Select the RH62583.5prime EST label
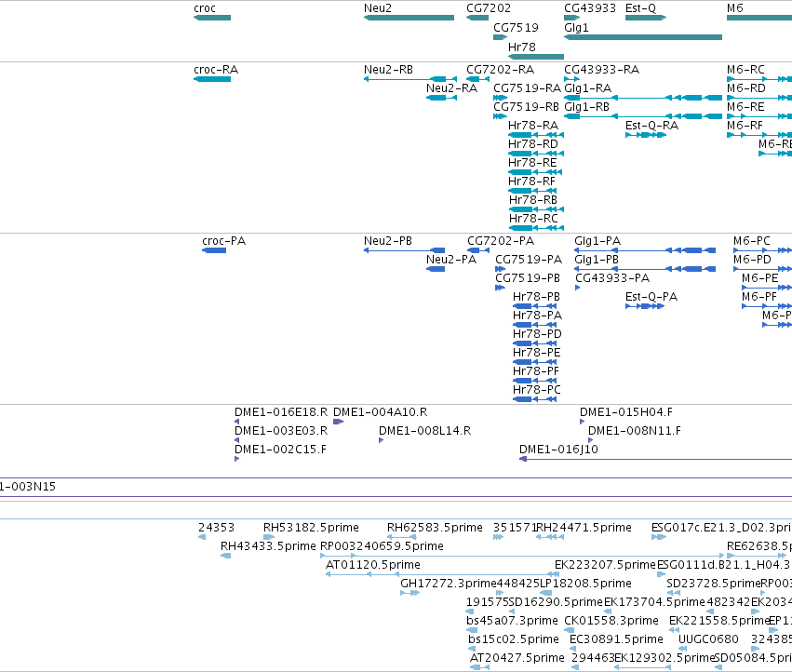The height and width of the screenshot is (672, 792). (435, 528)
